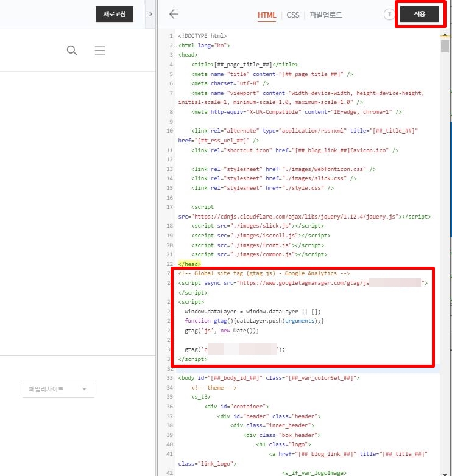Screen dimensions: 452x476
Task: Click the favicon.ico link line
Action: pos(295,150)
